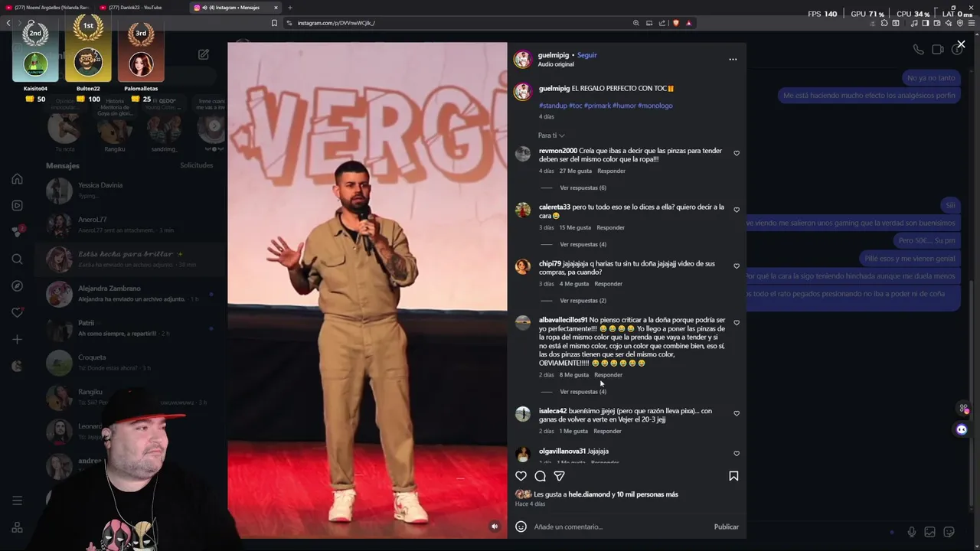
Task: Open Explore compass icon in sidebar
Action: pos(17,285)
